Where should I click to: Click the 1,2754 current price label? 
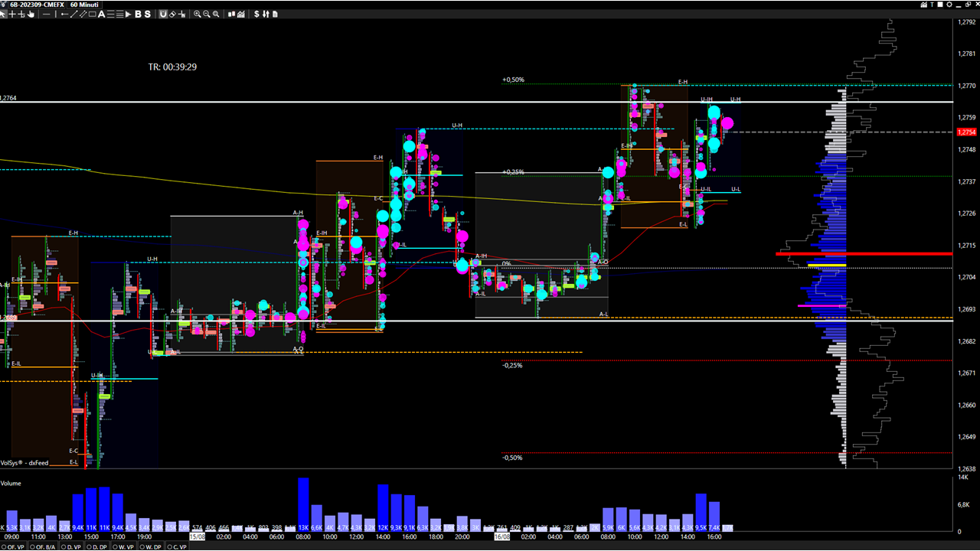click(x=966, y=132)
